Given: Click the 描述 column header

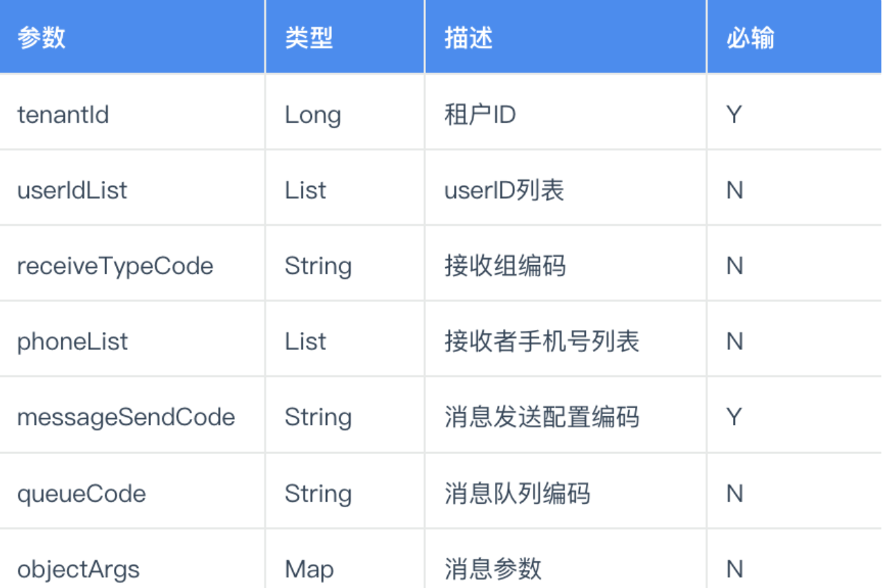Looking at the screenshot, I should pyautogui.click(x=469, y=38).
